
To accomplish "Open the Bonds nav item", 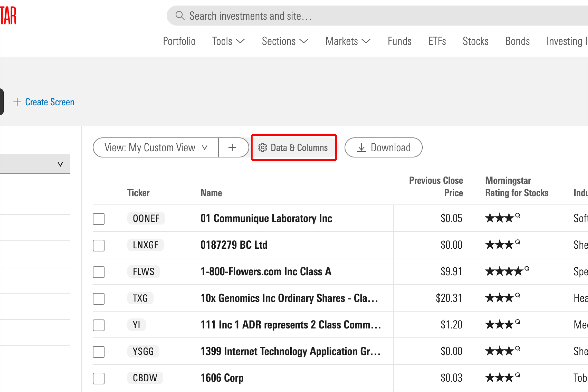I will pos(518,41).
